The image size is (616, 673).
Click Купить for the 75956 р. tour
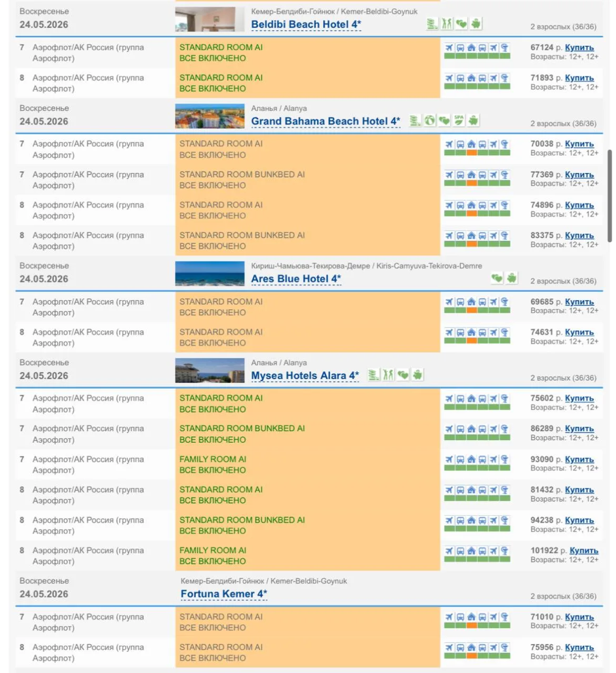[579, 648]
